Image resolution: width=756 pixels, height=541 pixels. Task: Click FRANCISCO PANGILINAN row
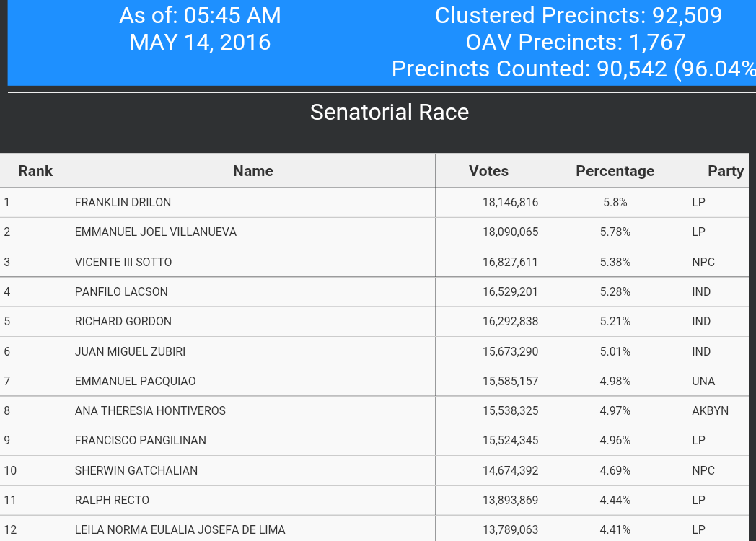[374, 440]
